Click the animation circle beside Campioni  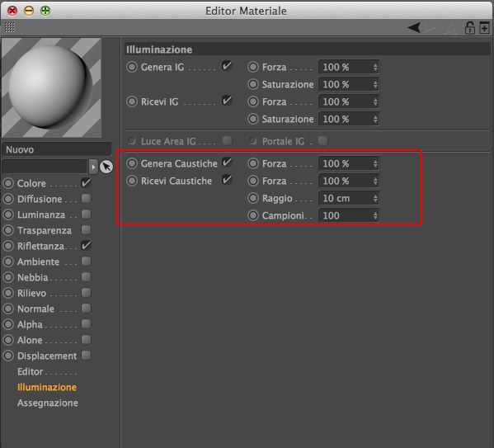(x=253, y=215)
